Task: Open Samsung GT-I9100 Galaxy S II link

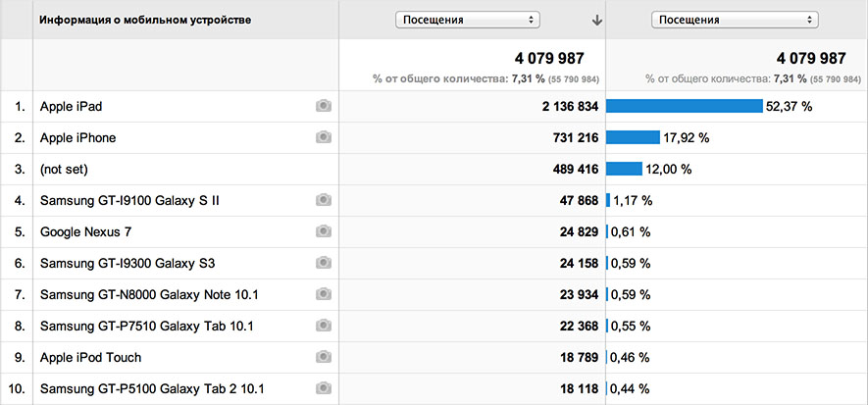Action: [129, 200]
